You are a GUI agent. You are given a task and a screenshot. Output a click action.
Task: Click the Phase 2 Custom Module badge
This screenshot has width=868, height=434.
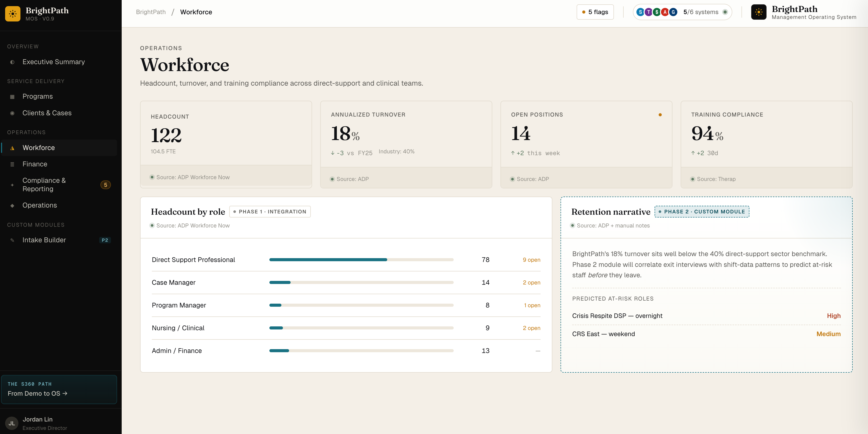coord(702,212)
